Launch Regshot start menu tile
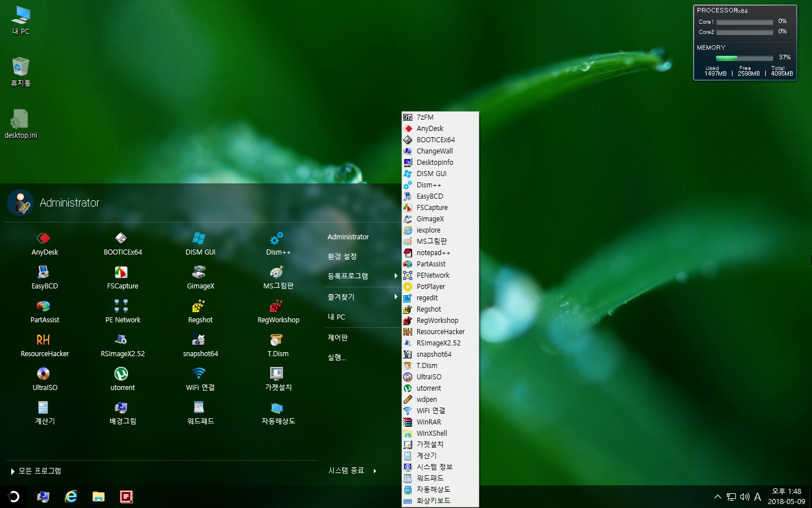The height and width of the screenshot is (508, 812). 200,312
